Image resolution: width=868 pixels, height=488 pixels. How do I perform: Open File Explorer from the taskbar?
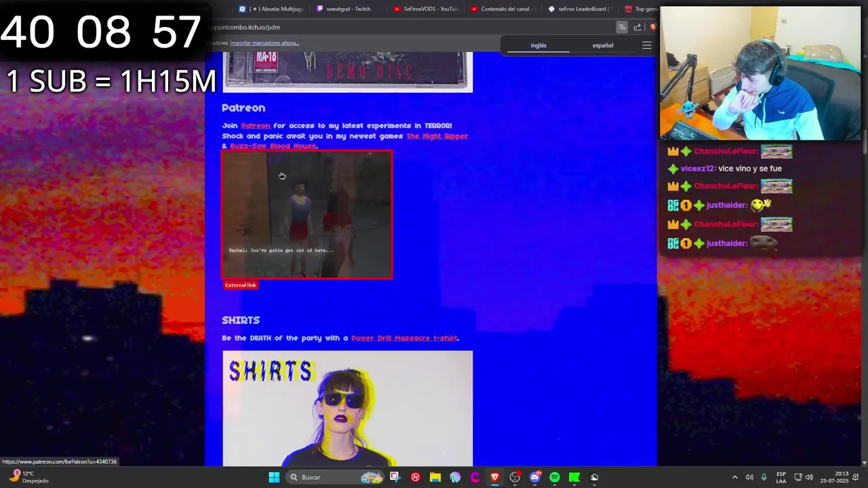pos(435,477)
